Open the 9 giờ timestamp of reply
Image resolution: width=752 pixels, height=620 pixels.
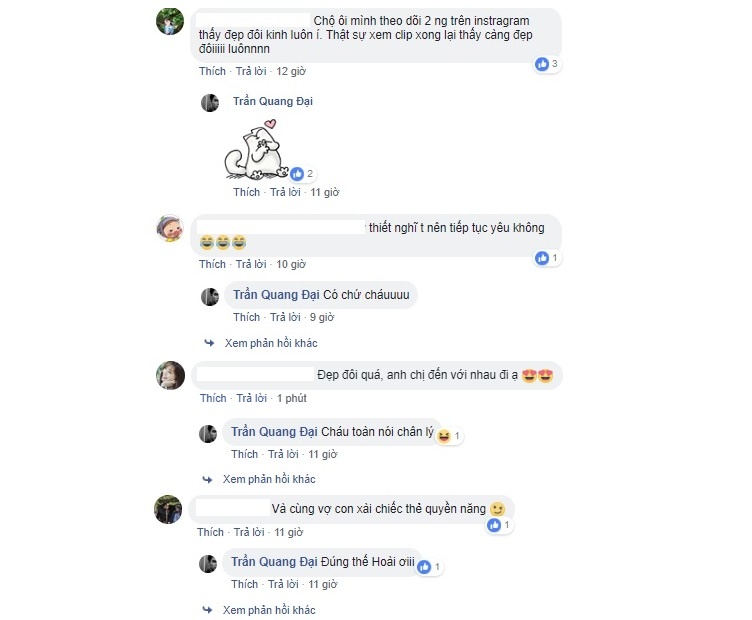point(322,317)
